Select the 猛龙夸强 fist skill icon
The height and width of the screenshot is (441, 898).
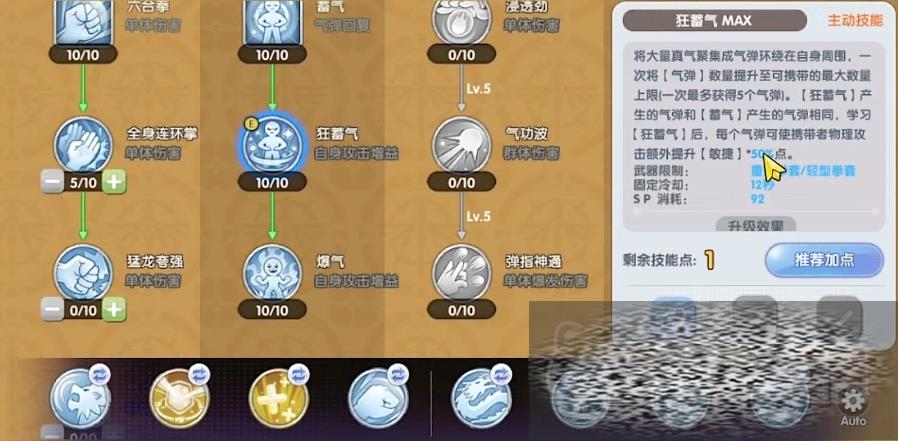(83, 273)
